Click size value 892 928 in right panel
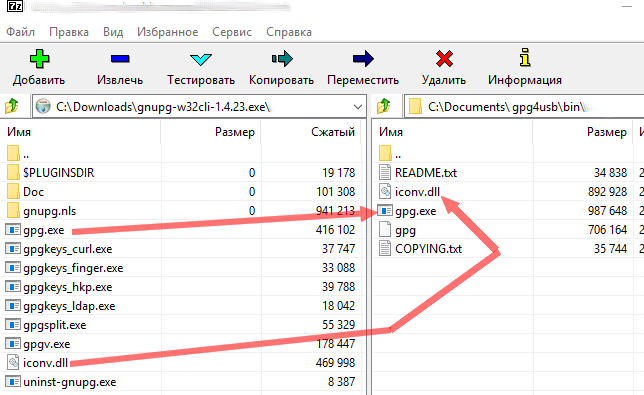This screenshot has height=395, width=644. tap(607, 191)
